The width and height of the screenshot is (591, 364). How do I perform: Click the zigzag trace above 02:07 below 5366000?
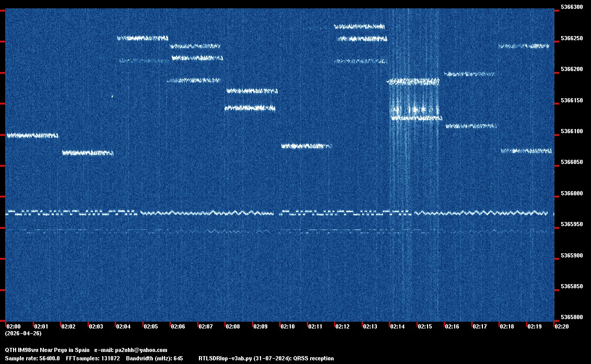(209, 213)
